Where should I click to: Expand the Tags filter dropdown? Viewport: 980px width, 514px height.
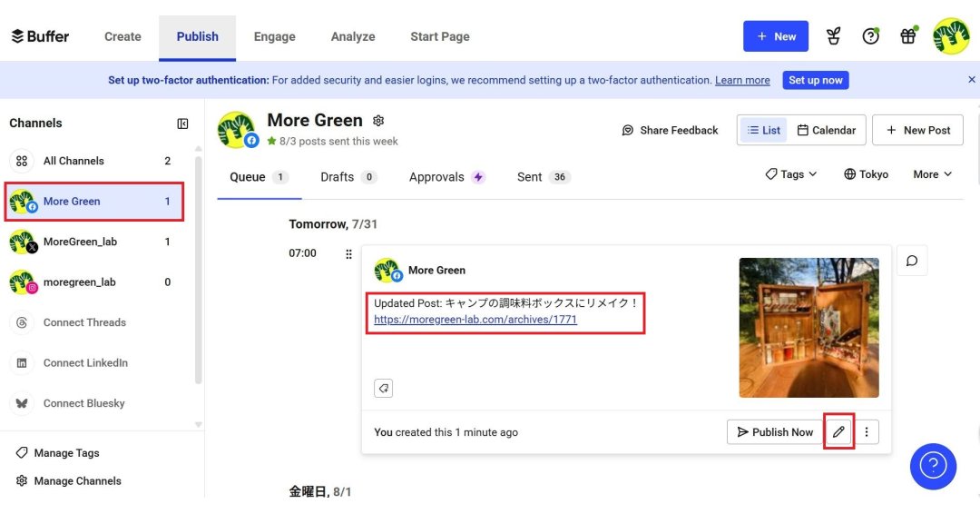tap(791, 173)
